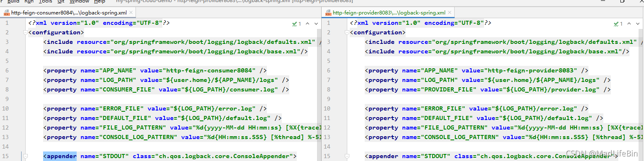Go to next highlighted problem in consumer8084 editor
644x161 pixels.
(x=316, y=24)
